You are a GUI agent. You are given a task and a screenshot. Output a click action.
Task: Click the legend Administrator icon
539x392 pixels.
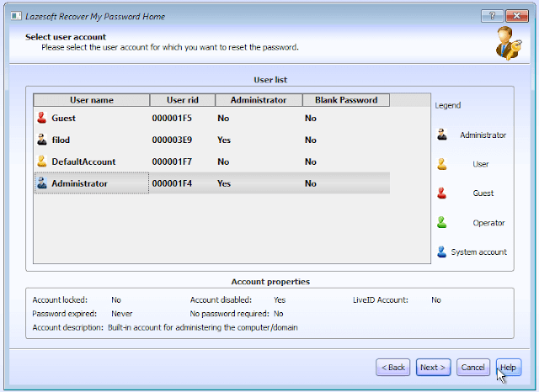coord(442,135)
